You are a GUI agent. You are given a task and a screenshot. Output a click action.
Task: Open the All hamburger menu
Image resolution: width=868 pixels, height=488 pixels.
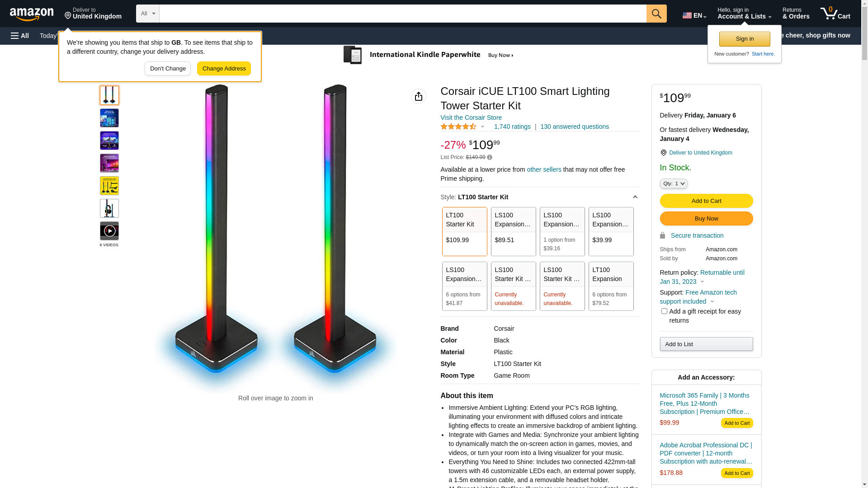20,36
